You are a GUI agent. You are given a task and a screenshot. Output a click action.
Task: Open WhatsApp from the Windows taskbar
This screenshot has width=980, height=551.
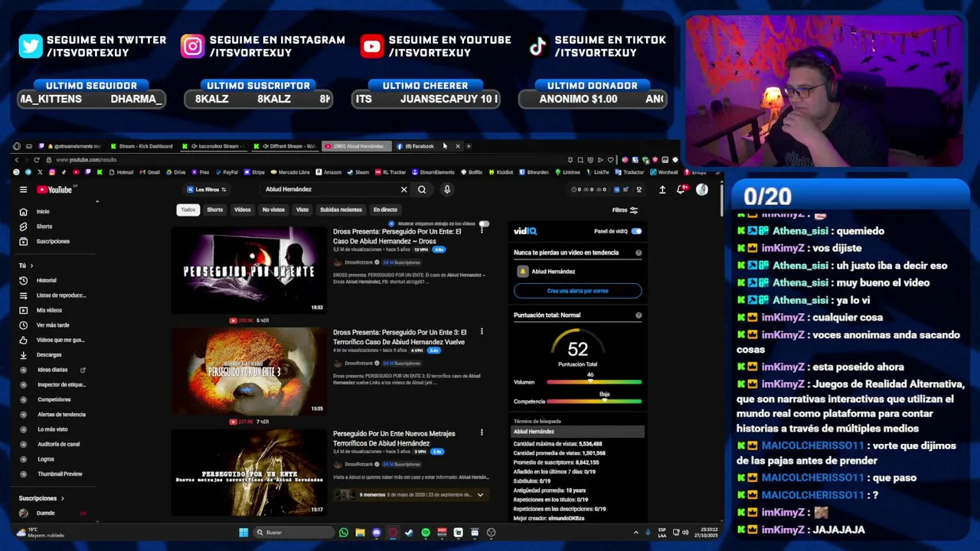pyautogui.click(x=343, y=533)
